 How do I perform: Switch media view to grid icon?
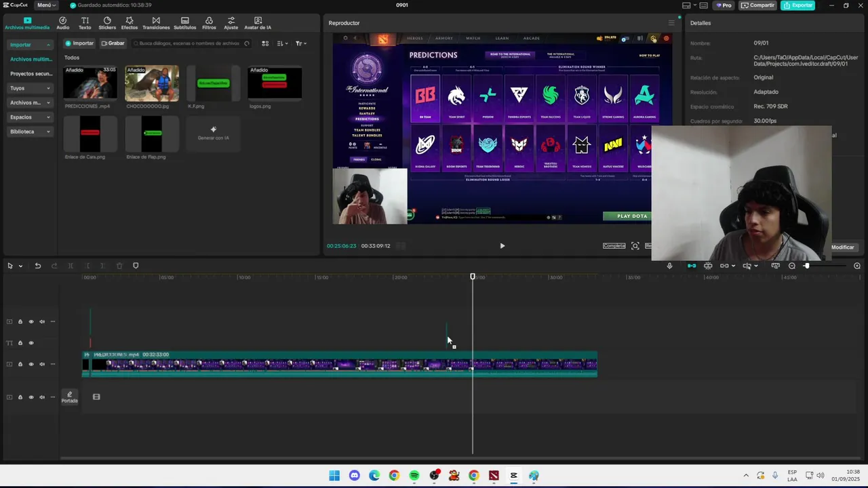[265, 43]
